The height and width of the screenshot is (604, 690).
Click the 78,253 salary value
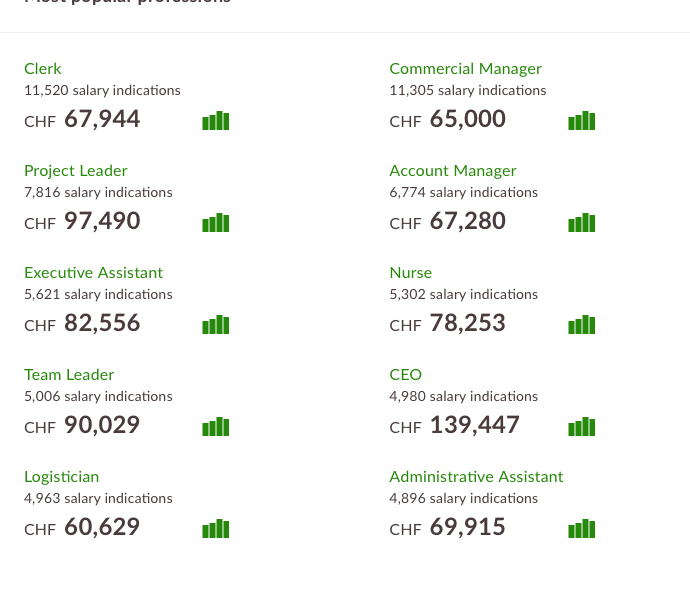pyautogui.click(x=467, y=323)
